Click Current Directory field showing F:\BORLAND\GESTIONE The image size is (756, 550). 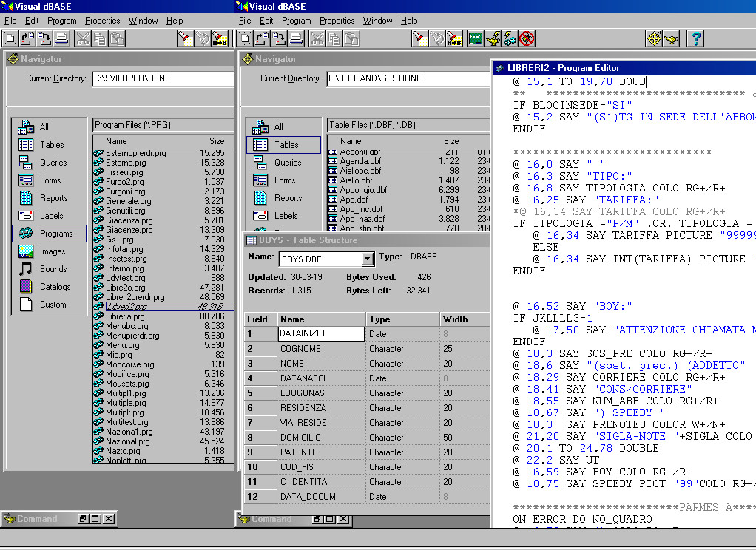pos(408,78)
